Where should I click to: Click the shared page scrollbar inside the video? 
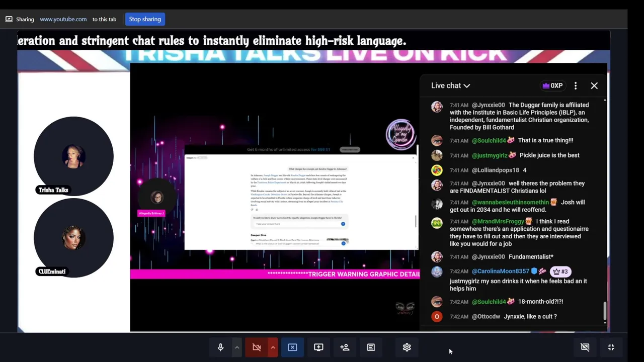click(x=416, y=221)
